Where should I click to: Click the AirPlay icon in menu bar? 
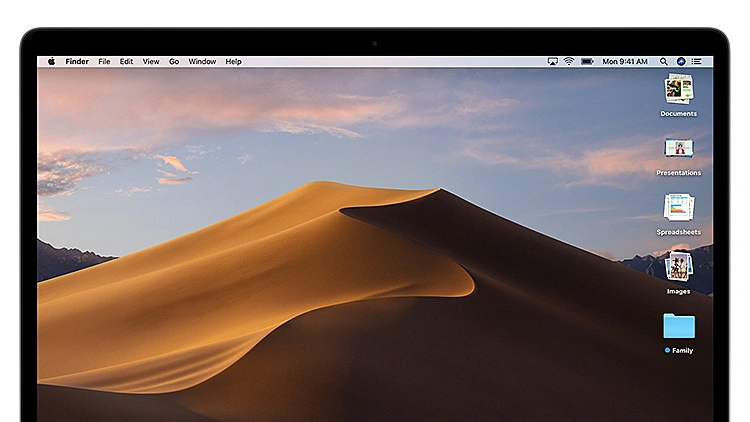click(x=552, y=62)
